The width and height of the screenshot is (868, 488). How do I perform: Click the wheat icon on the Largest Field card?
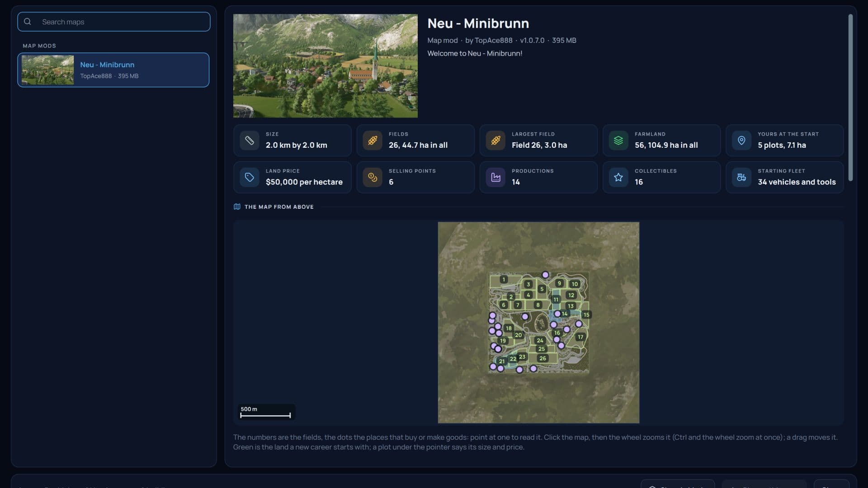tap(495, 141)
